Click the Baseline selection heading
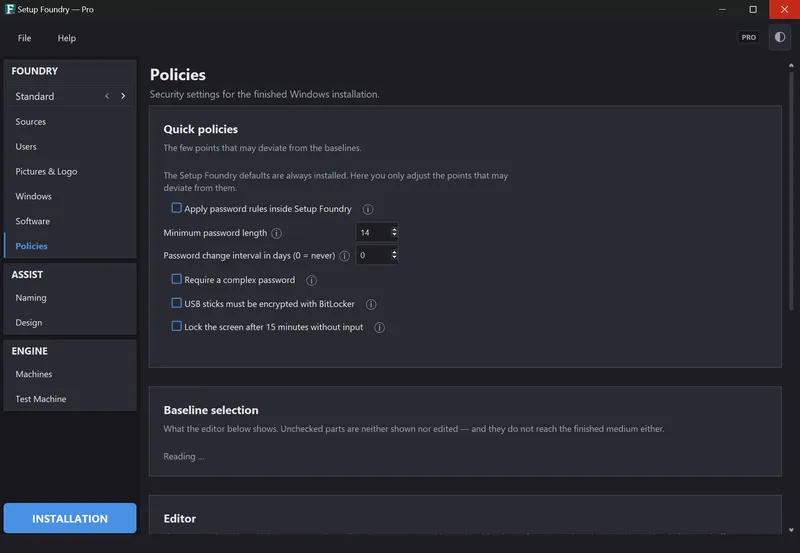 (211, 410)
